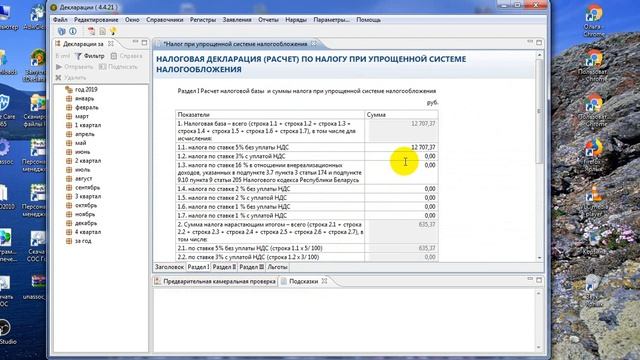This screenshot has width=640, height=360.
Task: Close the Декларации за panel tab
Action: tap(111, 44)
